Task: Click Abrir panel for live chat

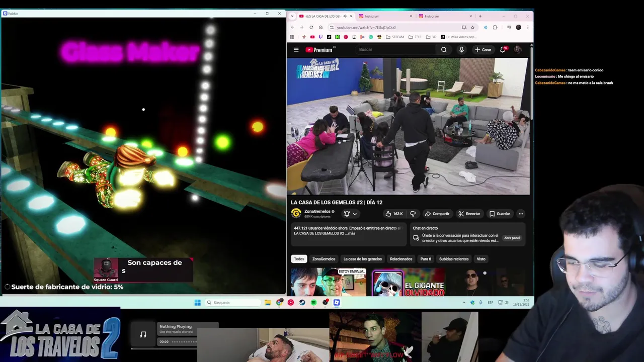Action: (512, 238)
